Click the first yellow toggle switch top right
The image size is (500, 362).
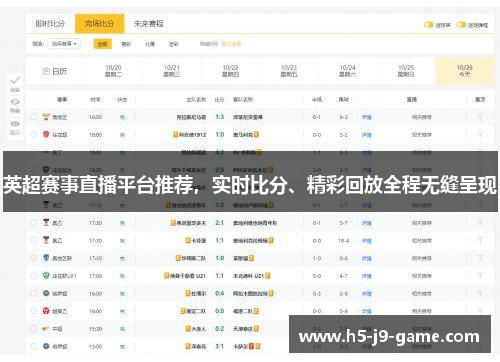click(428, 25)
